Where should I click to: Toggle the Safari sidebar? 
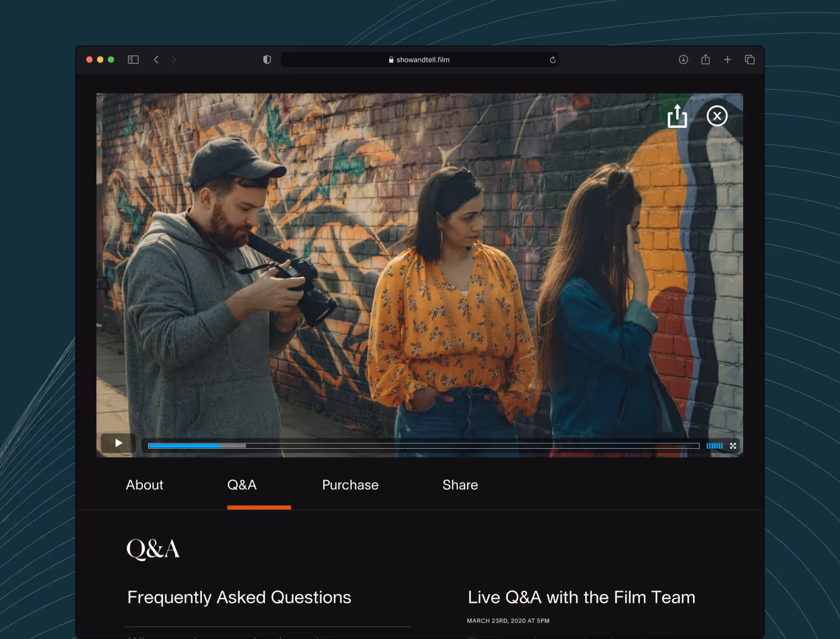(x=133, y=59)
